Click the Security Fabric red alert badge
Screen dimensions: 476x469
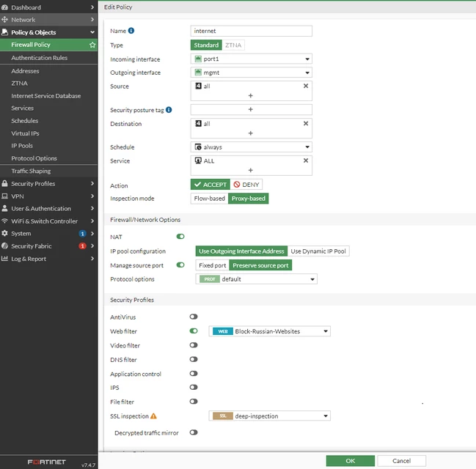pyautogui.click(x=82, y=246)
